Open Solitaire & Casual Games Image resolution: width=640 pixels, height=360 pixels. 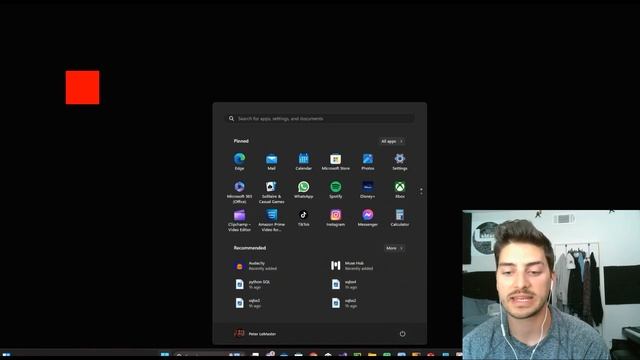pos(271,192)
